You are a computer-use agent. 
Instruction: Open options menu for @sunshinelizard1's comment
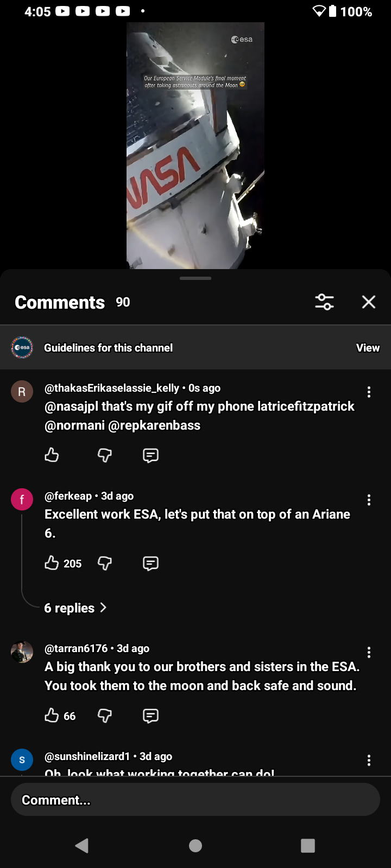(369, 760)
